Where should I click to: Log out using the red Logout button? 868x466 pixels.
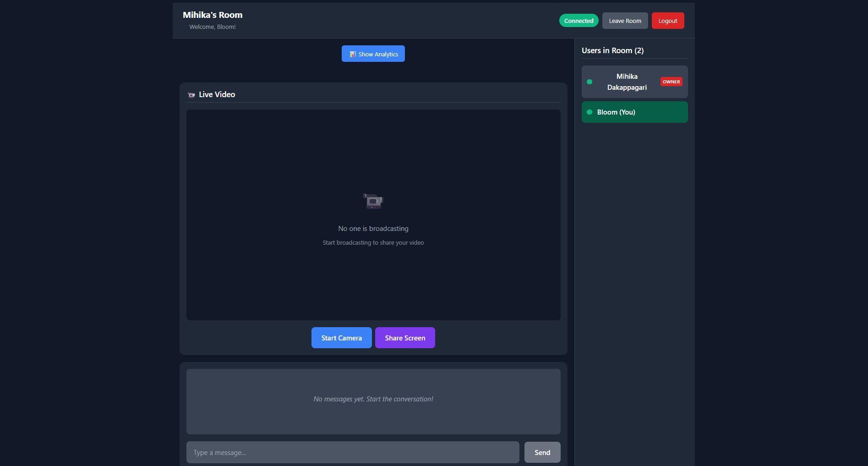pyautogui.click(x=667, y=21)
